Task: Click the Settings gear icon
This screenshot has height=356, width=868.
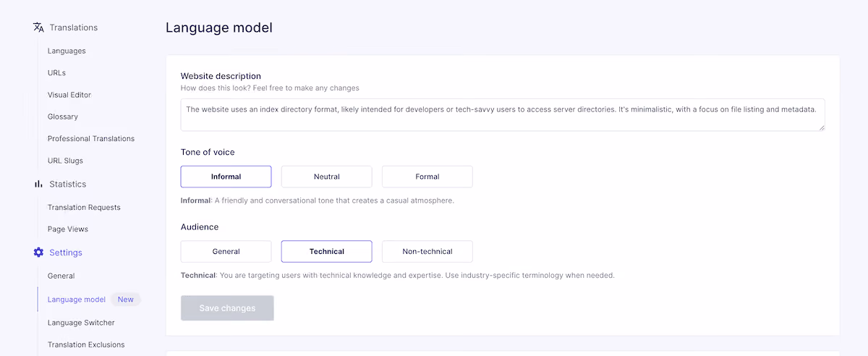Action: coord(38,253)
